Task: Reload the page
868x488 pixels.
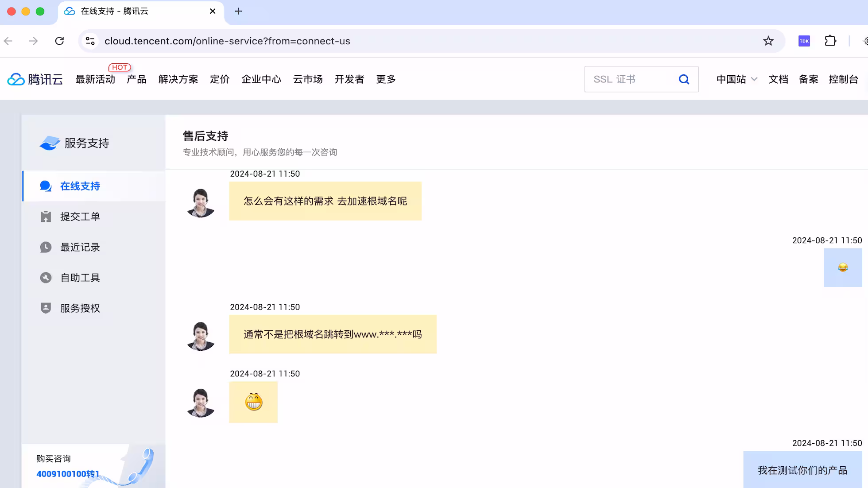Action: click(x=59, y=41)
